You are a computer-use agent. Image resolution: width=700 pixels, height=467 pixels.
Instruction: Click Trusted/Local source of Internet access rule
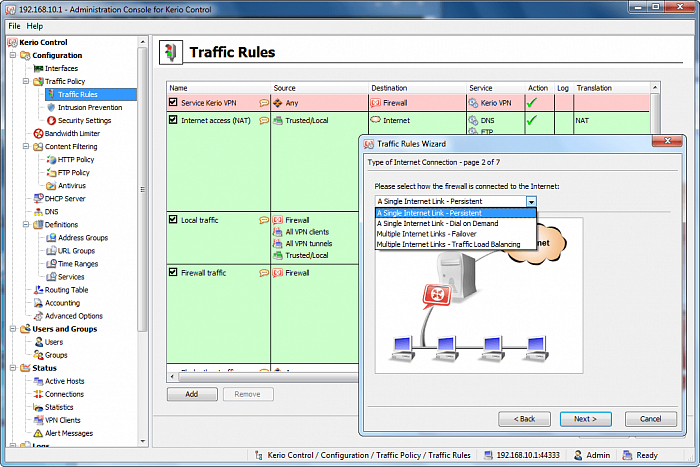click(301, 121)
